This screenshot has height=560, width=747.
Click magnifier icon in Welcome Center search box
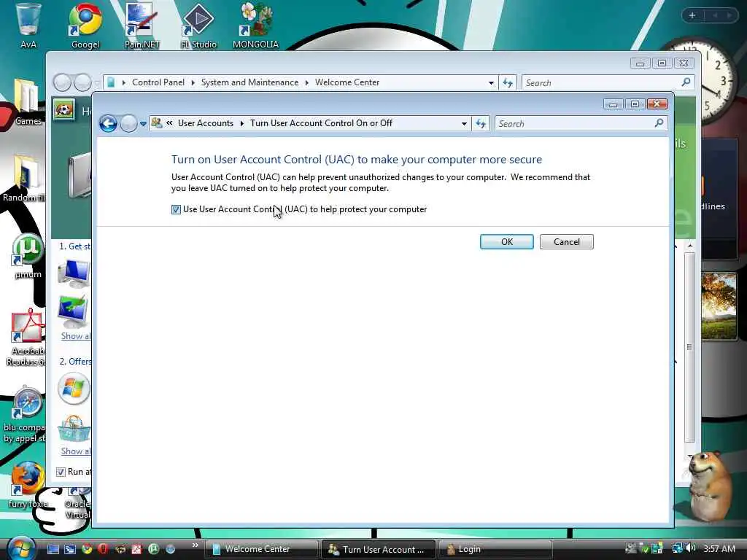tap(686, 82)
